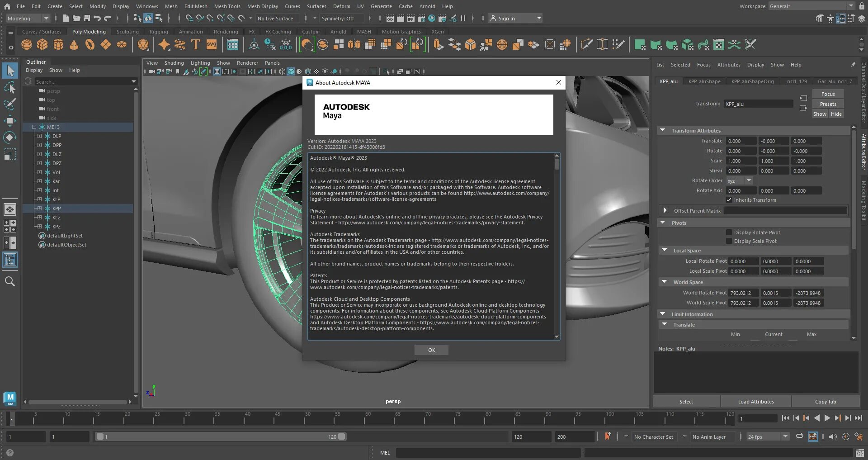Viewport: 868px width, 460px height.
Task: Select the Select tool arrow in toolbox
Action: point(10,71)
